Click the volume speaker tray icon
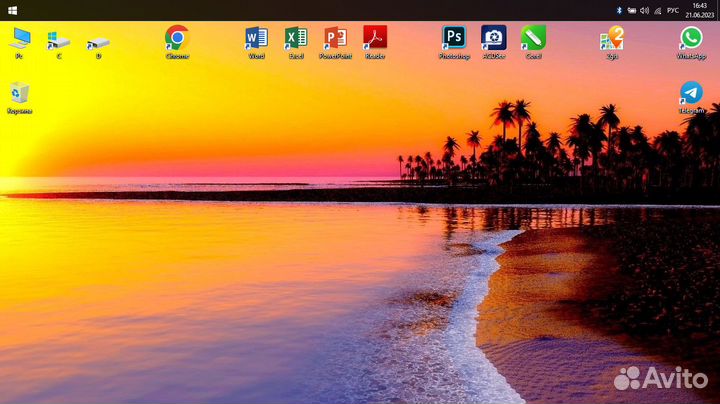 click(x=645, y=11)
